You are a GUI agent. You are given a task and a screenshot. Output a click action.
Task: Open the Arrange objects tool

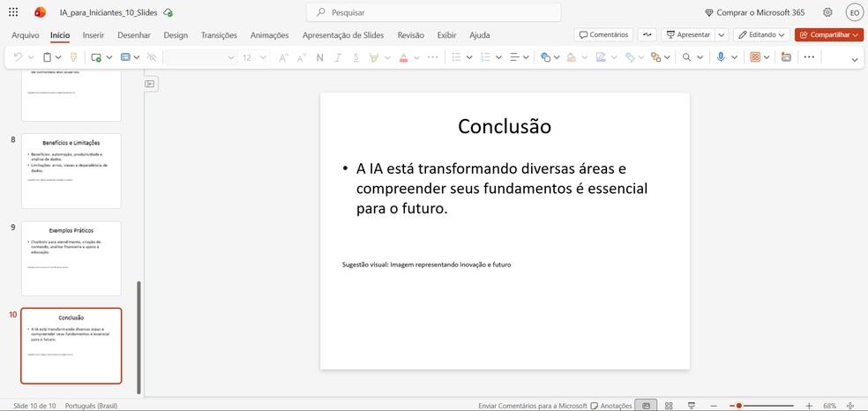(656, 57)
